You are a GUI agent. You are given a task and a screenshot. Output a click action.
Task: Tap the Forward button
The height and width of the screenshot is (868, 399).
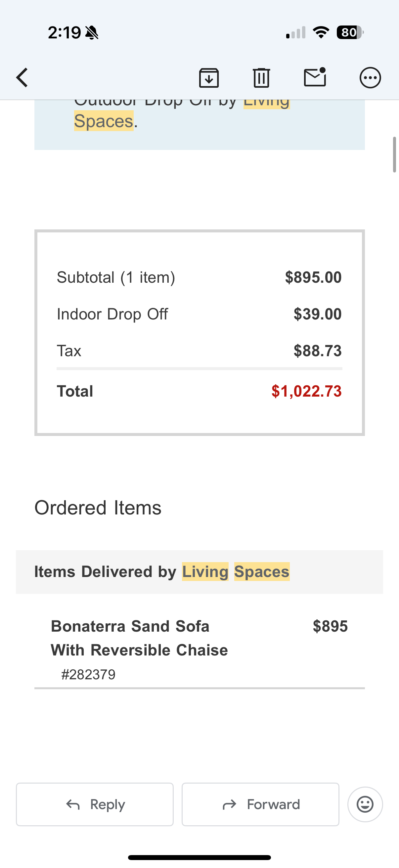[260, 804]
